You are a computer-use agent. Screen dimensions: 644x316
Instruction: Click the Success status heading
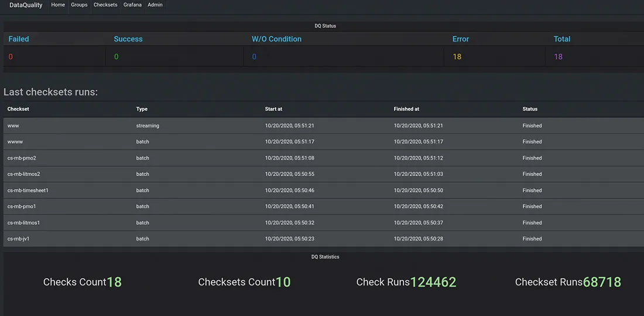point(128,39)
